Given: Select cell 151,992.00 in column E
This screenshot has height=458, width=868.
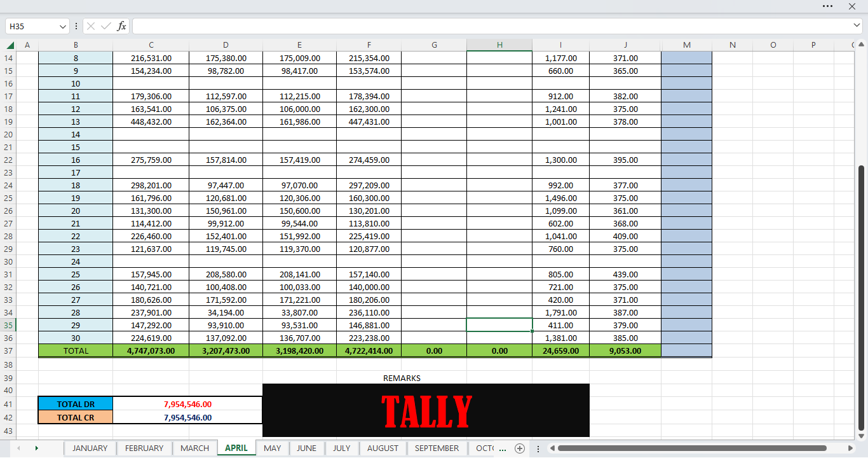Looking at the screenshot, I should point(300,236).
